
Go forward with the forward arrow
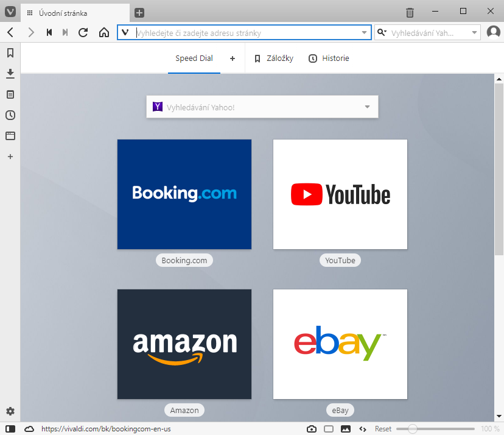pyautogui.click(x=31, y=32)
